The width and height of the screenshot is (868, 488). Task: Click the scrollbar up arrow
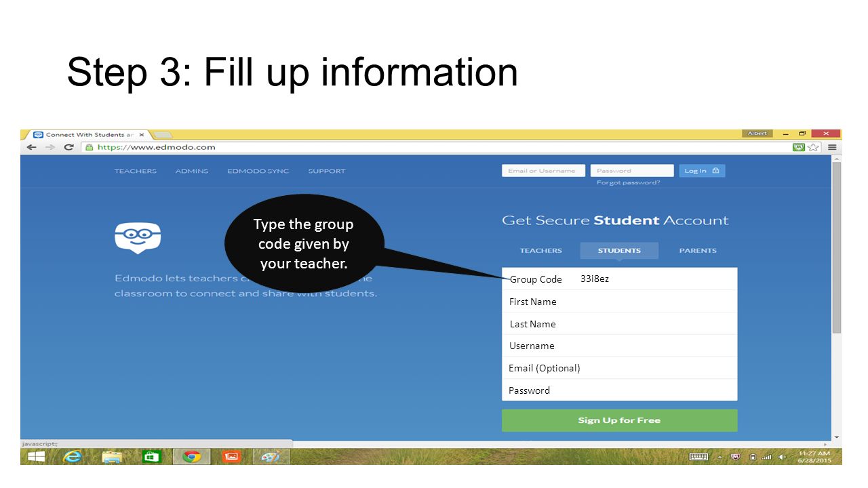(836, 159)
